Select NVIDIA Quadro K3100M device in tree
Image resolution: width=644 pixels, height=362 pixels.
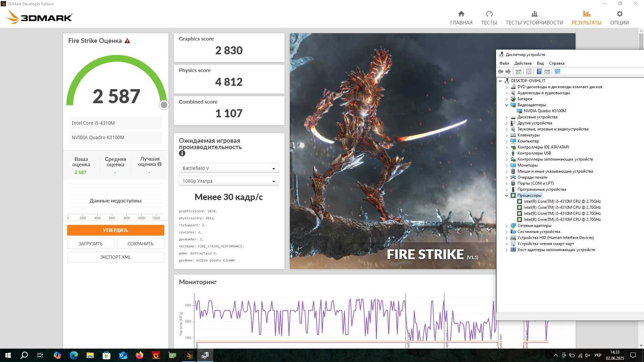[545, 111]
